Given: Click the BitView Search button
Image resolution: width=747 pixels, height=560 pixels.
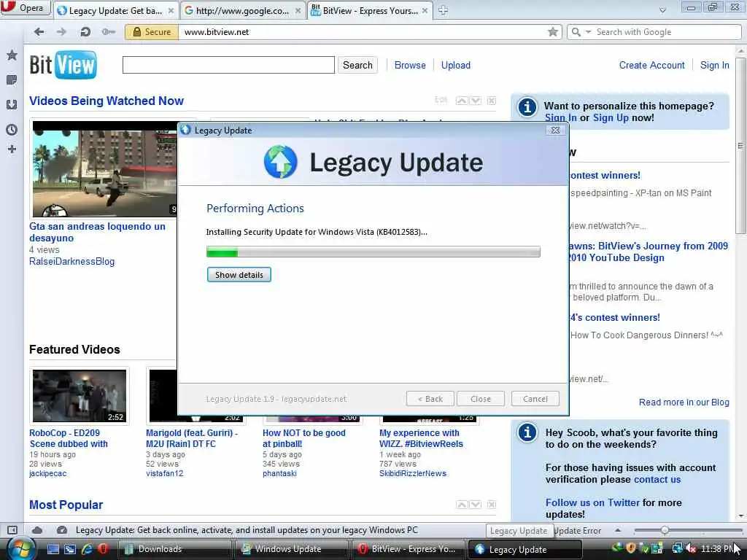Looking at the screenshot, I should click(x=357, y=65).
